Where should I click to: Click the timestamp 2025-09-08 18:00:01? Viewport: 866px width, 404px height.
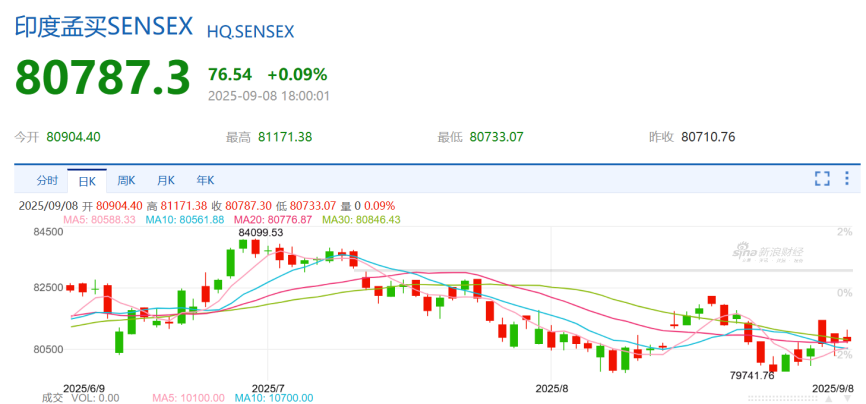[268, 96]
